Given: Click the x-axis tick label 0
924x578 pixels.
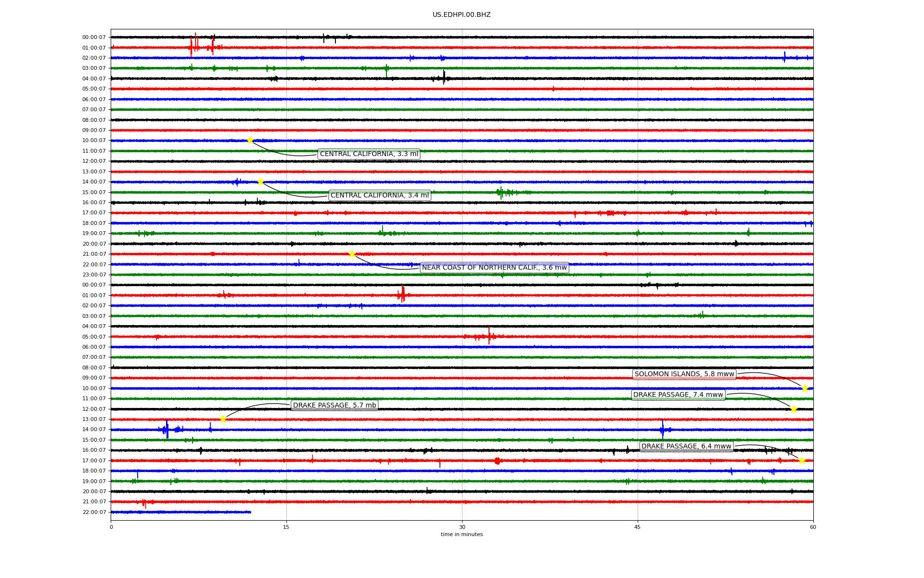Looking at the screenshot, I should point(111,527).
